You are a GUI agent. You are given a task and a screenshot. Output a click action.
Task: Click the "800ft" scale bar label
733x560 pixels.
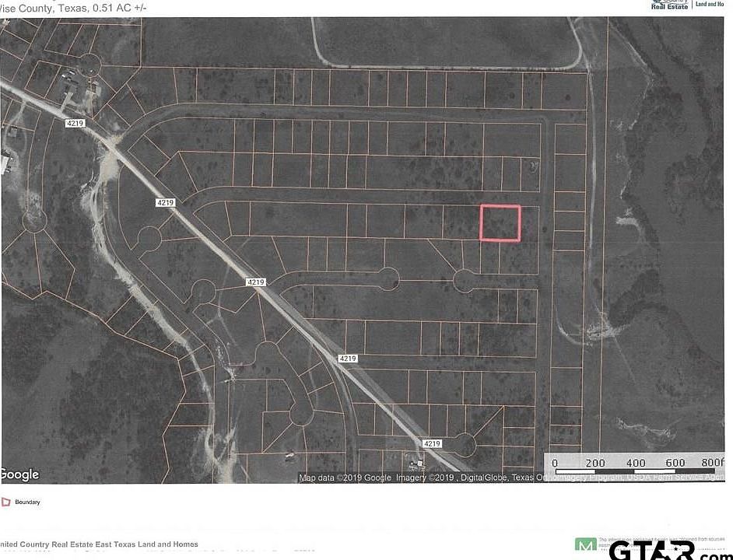click(x=713, y=462)
